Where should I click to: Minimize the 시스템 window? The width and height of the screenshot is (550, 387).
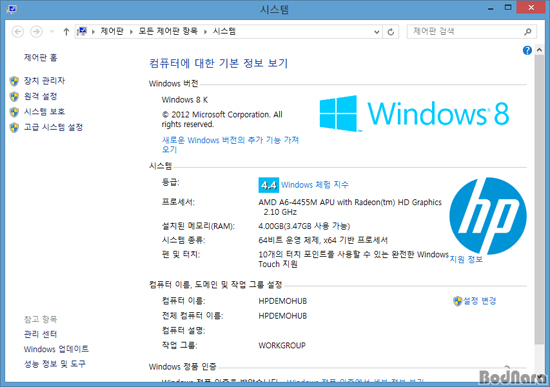pos(491,8)
